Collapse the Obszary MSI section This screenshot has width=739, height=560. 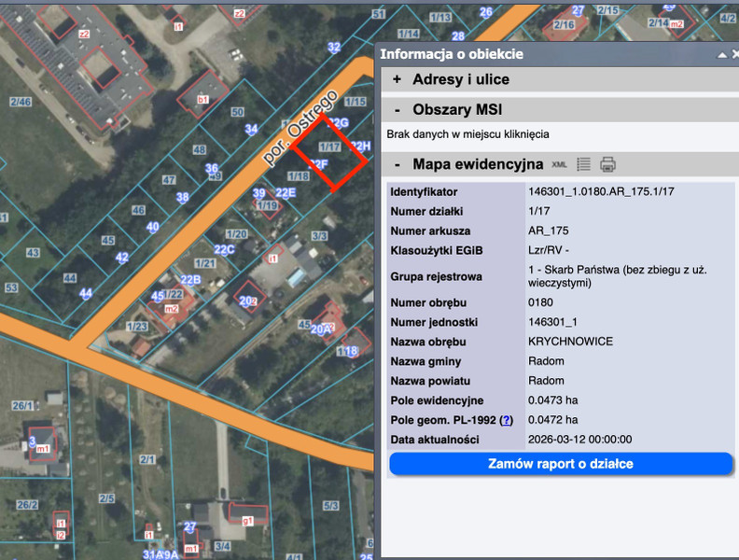[397, 110]
